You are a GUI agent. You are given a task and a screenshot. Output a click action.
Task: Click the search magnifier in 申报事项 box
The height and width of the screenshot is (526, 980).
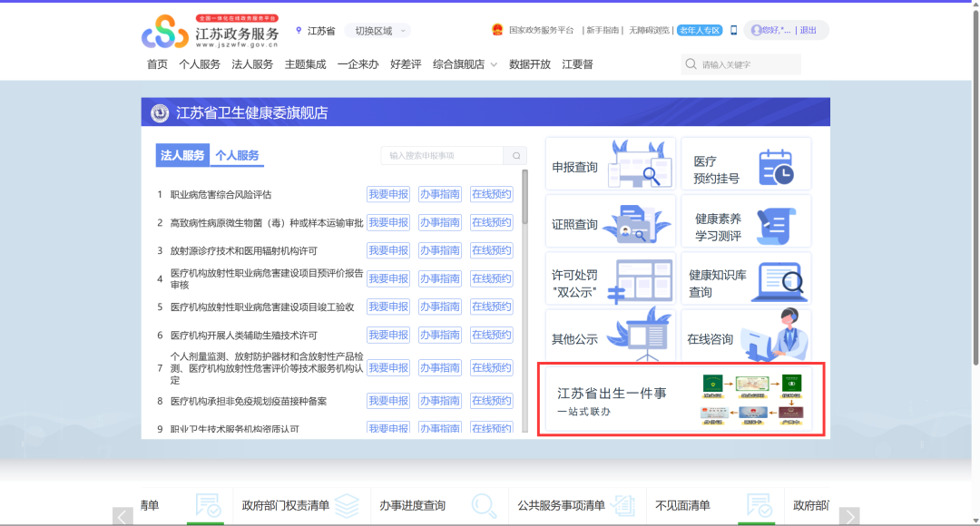point(515,156)
